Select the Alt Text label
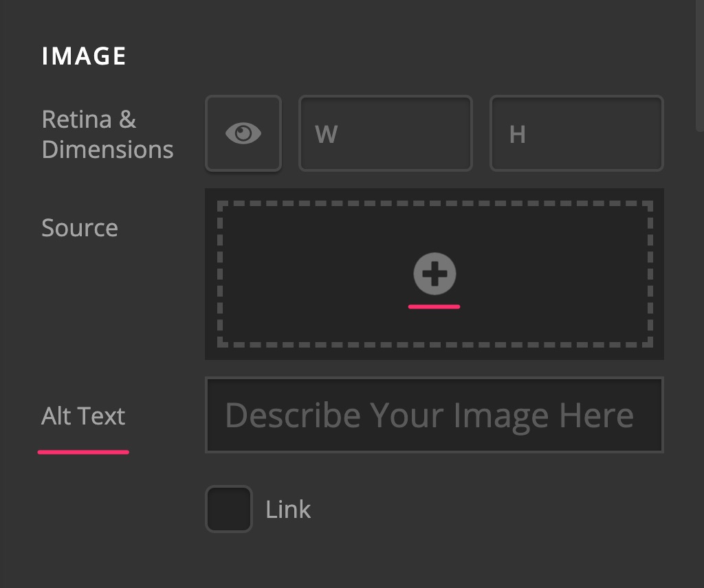704x588 pixels. pyautogui.click(x=83, y=416)
